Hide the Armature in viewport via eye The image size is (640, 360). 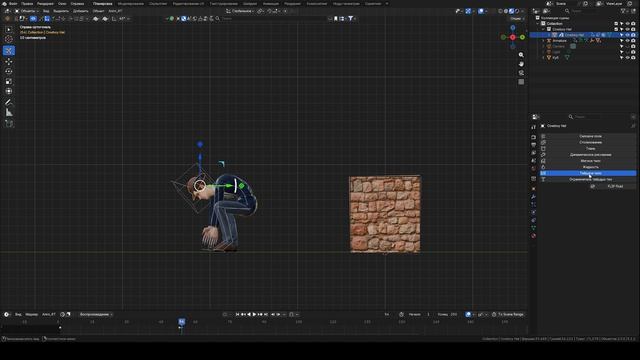(x=627, y=41)
